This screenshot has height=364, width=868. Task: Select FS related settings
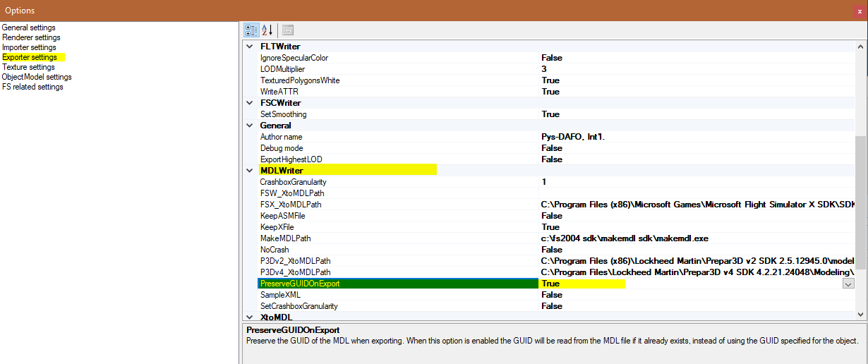coord(32,87)
